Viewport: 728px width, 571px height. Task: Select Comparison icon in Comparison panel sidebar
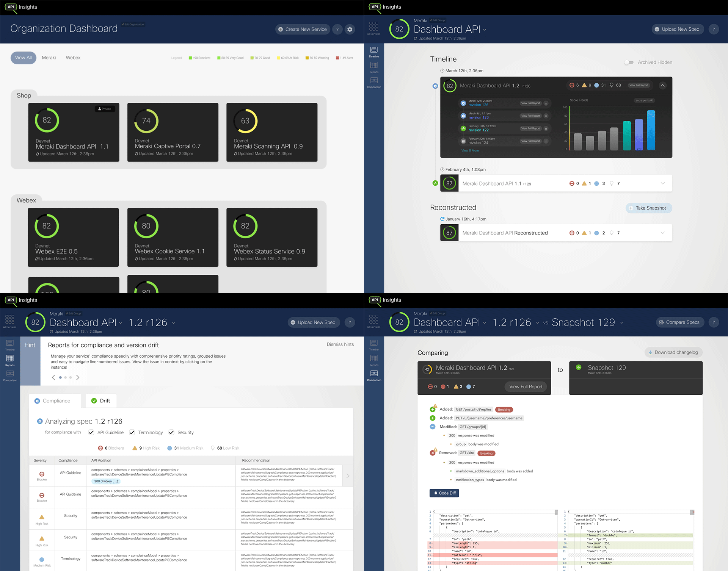pyautogui.click(x=374, y=375)
